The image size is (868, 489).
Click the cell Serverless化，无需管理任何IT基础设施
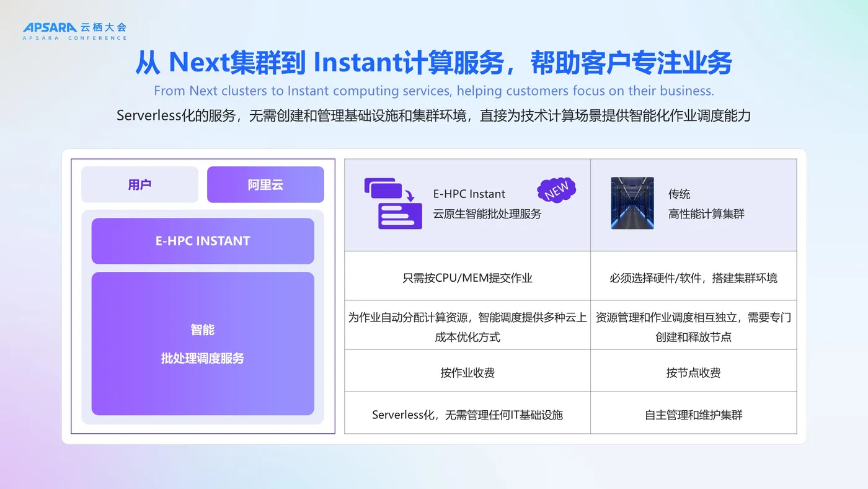tap(467, 413)
